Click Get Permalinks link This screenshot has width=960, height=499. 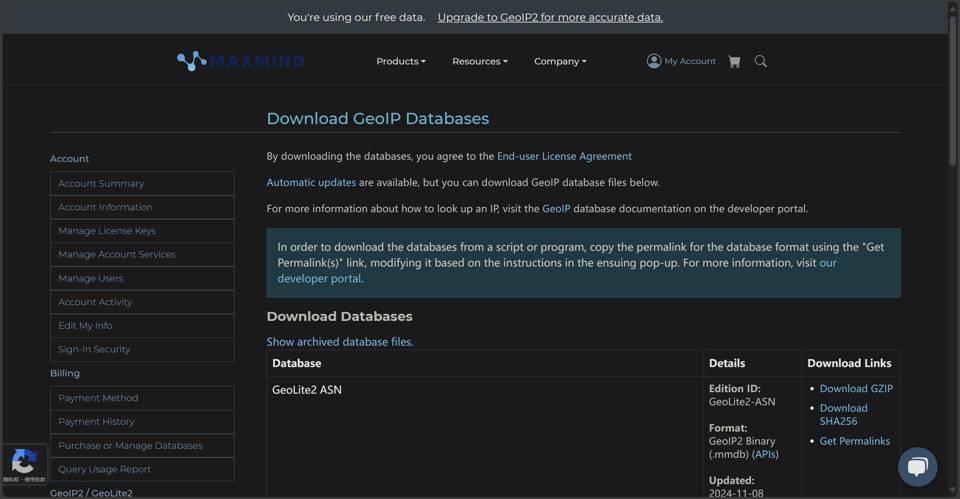click(x=854, y=441)
